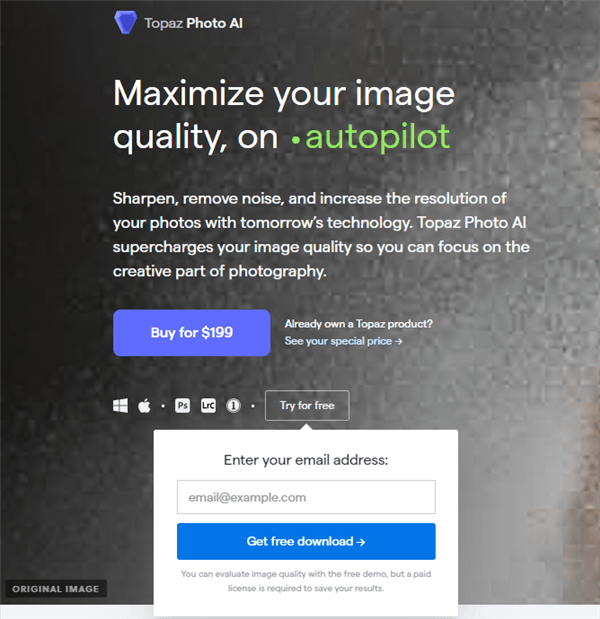600x619 pixels.
Task: Click the Get free download button
Action: click(x=306, y=541)
